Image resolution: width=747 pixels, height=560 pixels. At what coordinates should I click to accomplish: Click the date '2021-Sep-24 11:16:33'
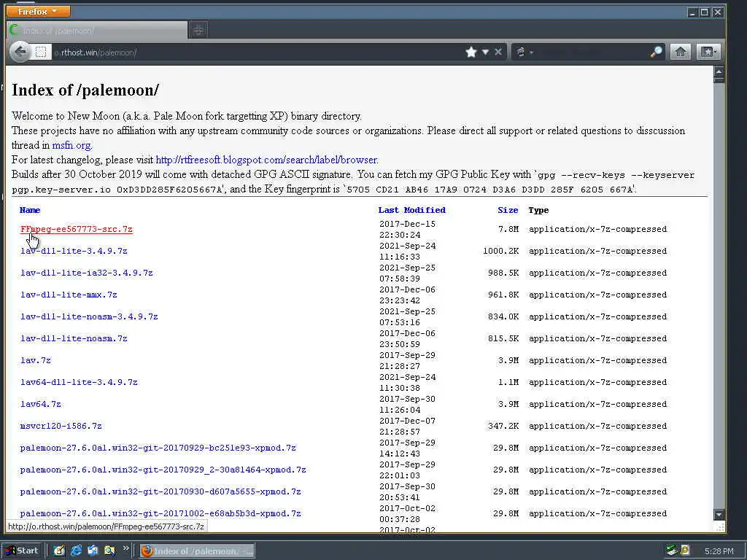pos(407,252)
